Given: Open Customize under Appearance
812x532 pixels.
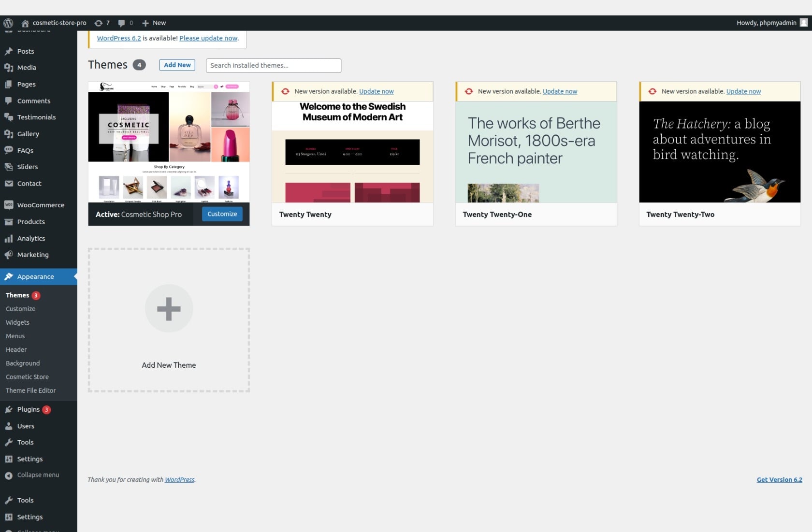Looking at the screenshot, I should (x=20, y=309).
